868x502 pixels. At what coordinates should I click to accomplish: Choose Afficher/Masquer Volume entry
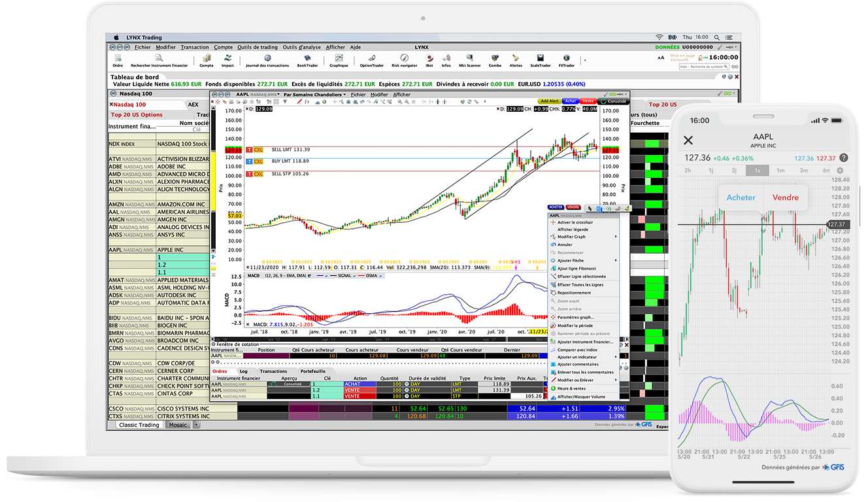tap(585, 396)
